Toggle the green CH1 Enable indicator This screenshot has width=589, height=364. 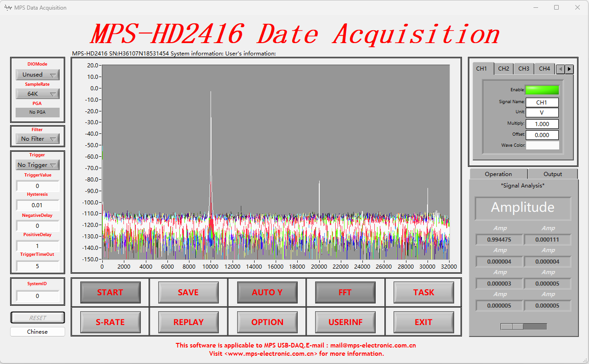click(542, 90)
